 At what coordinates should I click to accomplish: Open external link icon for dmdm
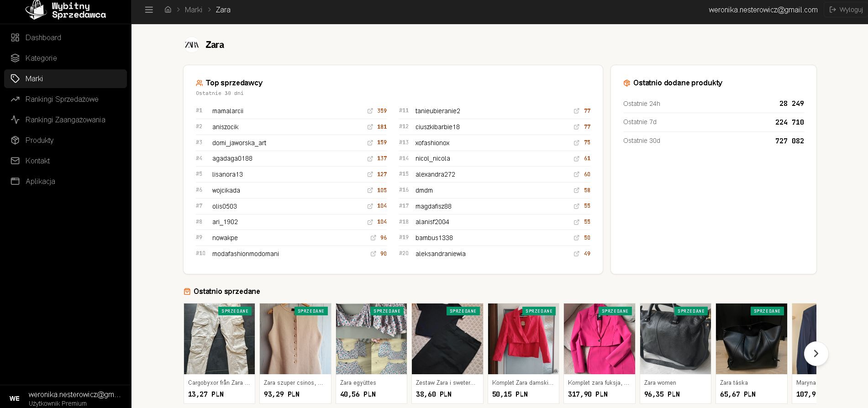[x=577, y=190]
